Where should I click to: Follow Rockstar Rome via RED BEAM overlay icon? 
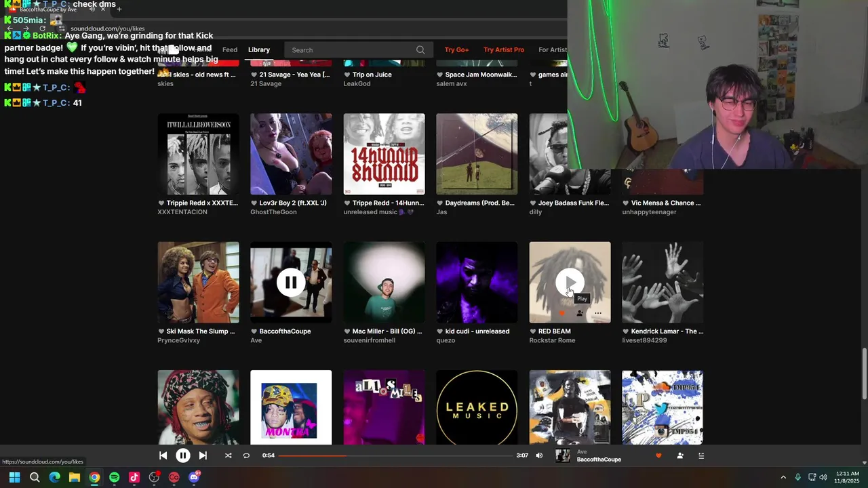click(x=579, y=313)
